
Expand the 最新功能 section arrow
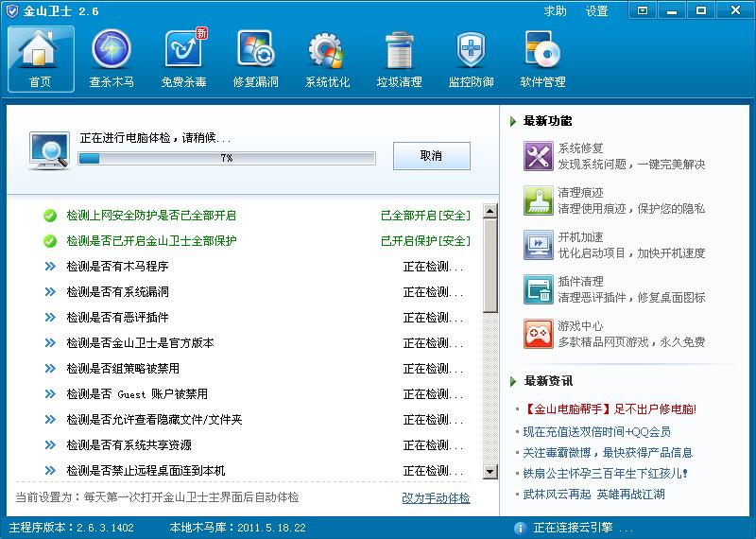(513, 121)
